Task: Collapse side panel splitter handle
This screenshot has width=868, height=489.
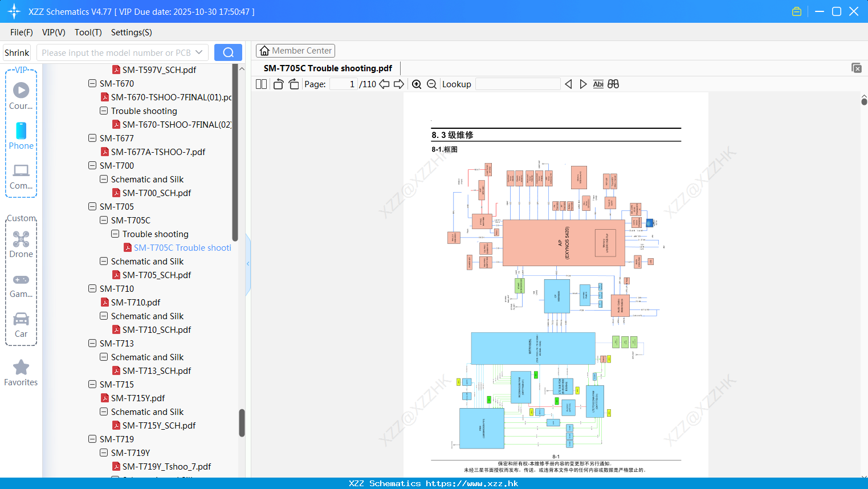Action: [248, 263]
